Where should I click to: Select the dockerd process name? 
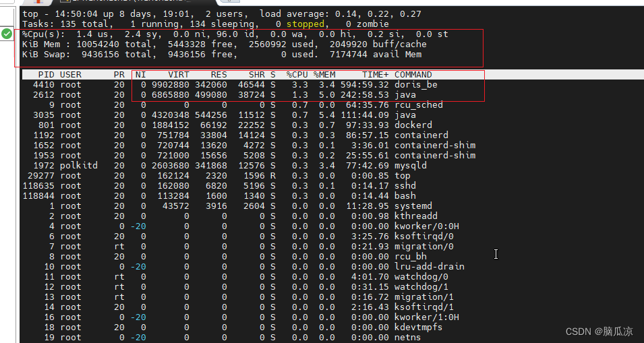point(413,125)
